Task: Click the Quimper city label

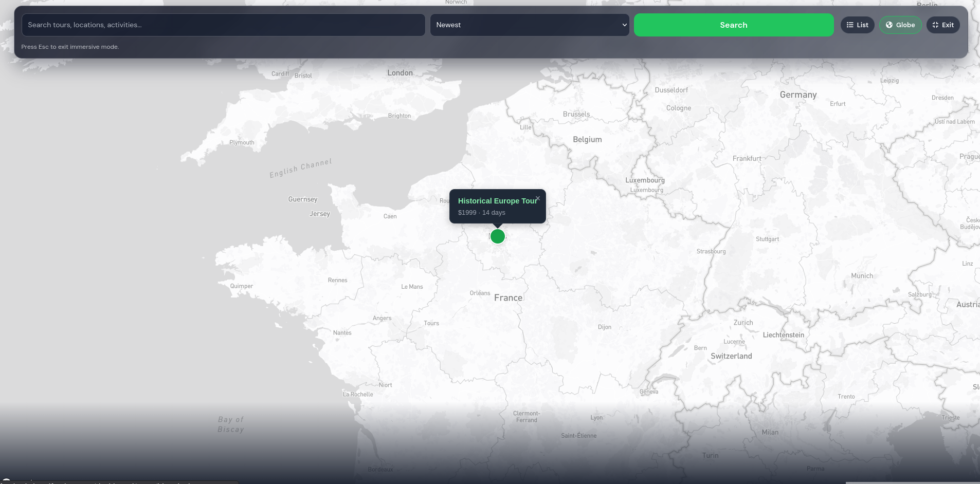Action: tap(241, 287)
